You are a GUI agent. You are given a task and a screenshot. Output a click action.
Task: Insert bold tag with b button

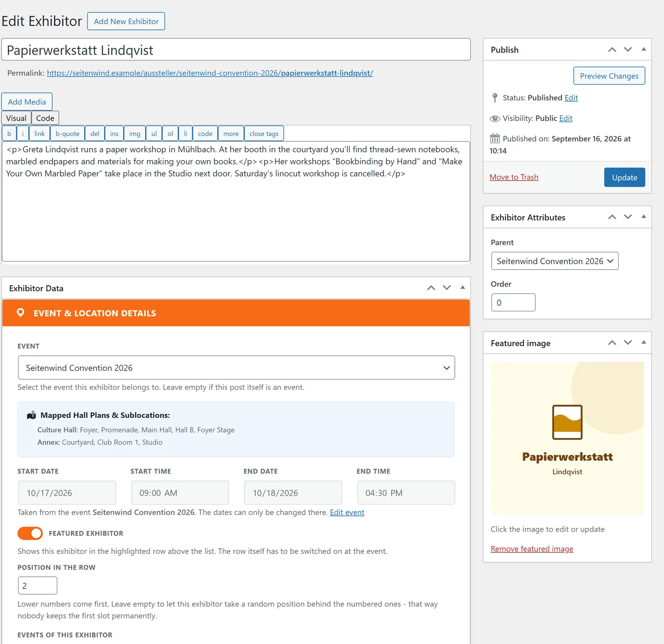click(9, 134)
